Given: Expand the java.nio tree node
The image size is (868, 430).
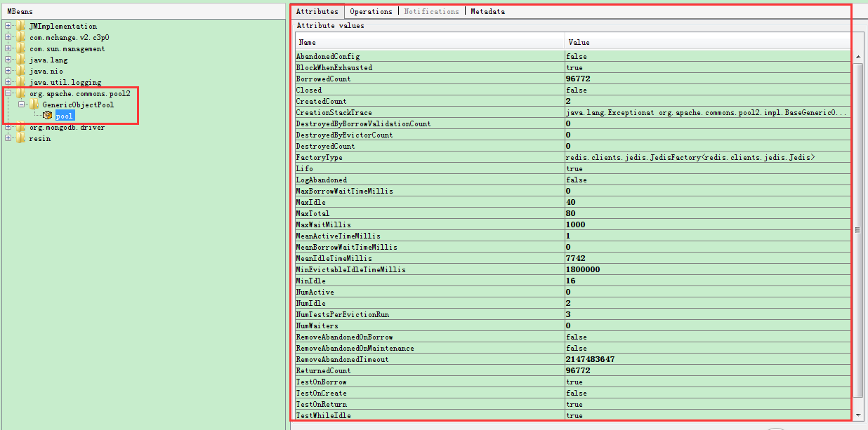Looking at the screenshot, I should [8, 71].
